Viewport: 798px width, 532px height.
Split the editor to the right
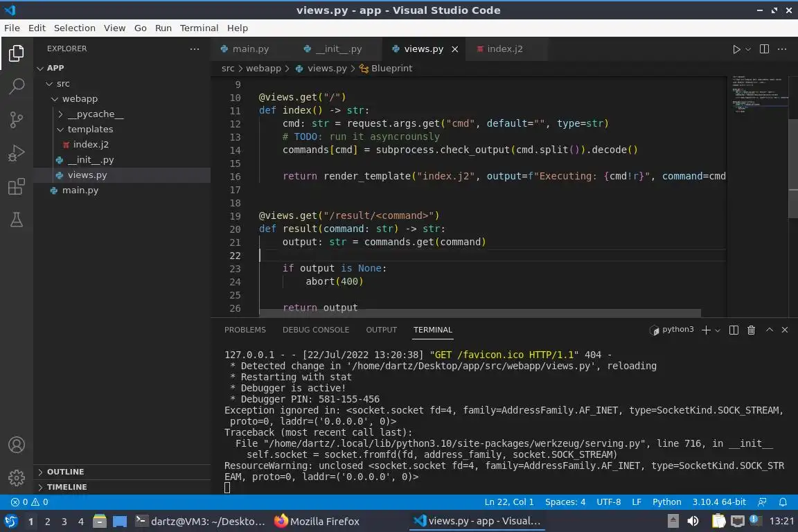[x=764, y=49]
